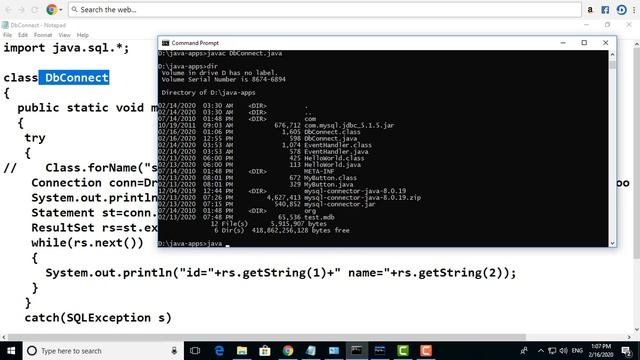Click 'MyButton.class' in directory listing
The image size is (640, 360).
click(x=330, y=178)
